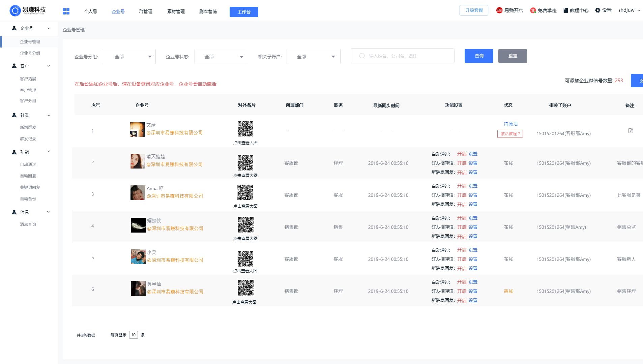Open 自动备份 in sidebar

click(x=28, y=199)
